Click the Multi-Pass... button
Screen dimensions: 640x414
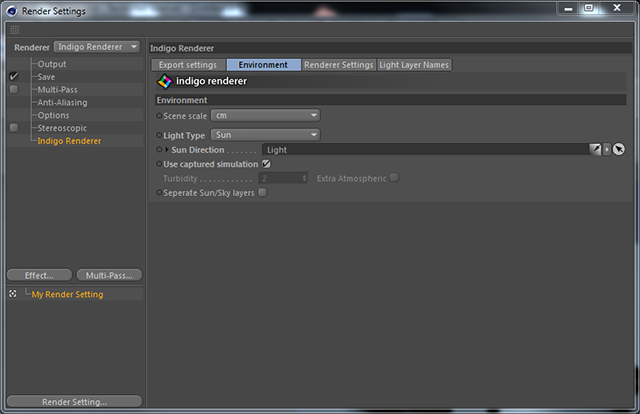109,275
